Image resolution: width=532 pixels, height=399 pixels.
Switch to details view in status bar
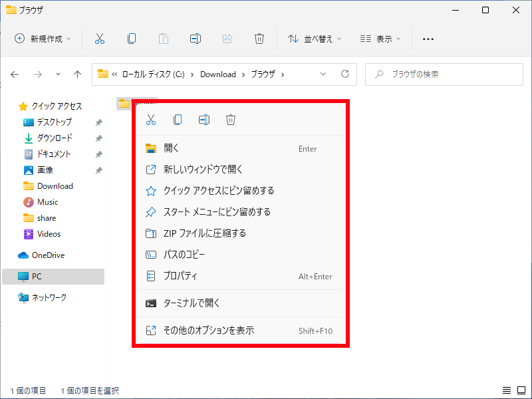pos(507,390)
